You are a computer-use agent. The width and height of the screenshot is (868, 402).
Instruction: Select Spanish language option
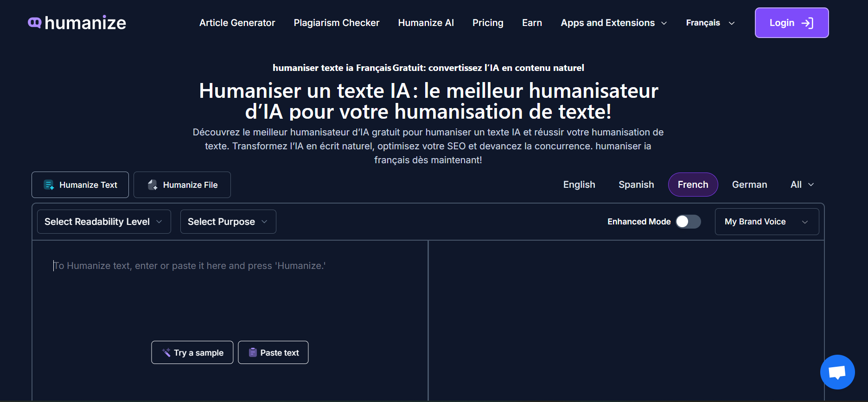click(636, 185)
